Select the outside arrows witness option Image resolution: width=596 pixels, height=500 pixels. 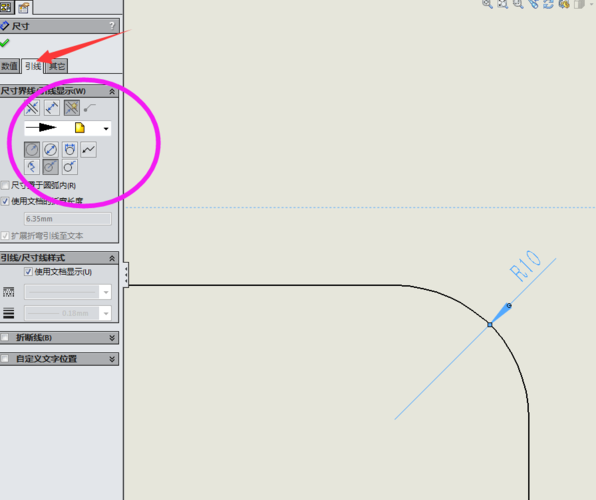coord(32,108)
